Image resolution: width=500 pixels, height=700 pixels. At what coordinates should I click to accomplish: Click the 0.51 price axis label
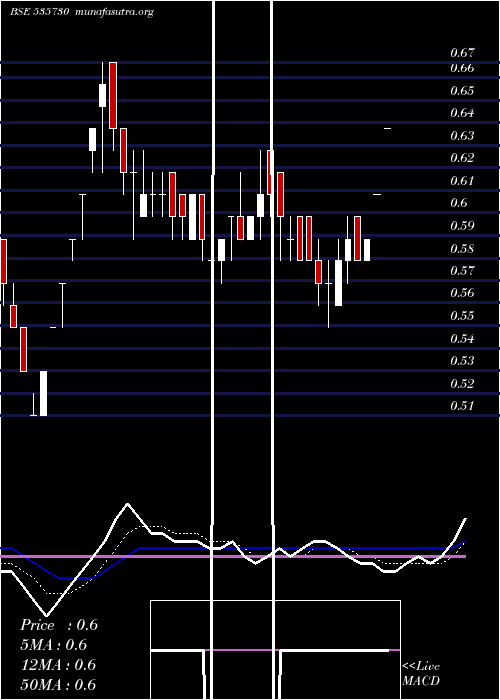(462, 406)
